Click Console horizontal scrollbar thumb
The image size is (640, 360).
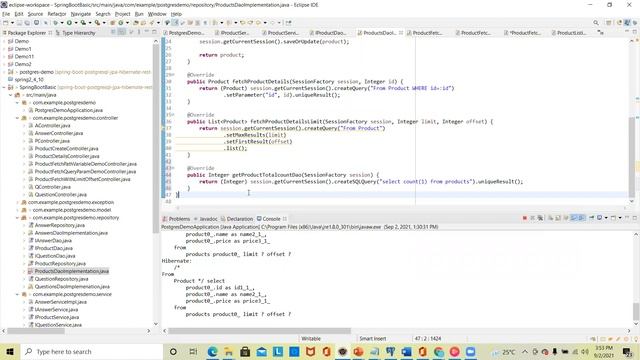click(x=259, y=331)
